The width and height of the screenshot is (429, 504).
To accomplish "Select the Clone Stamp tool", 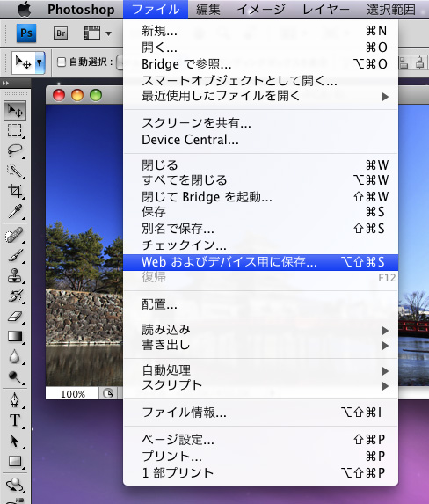I will click(15, 276).
